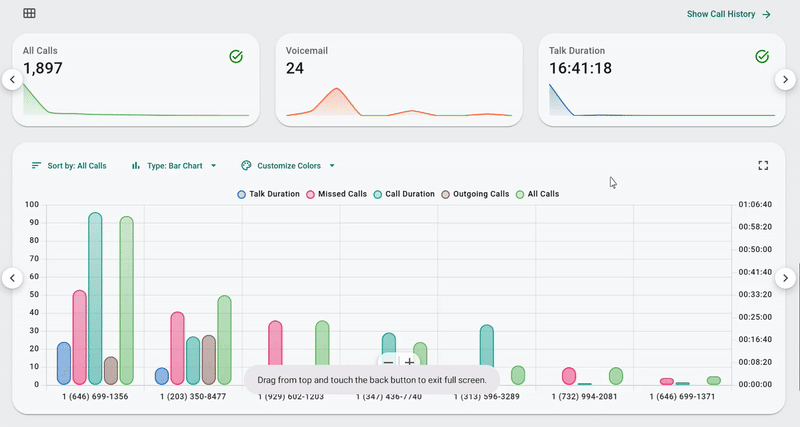Click Talk Duration bar for 1 (203) 350-8477
Image resolution: width=800 pixels, height=427 pixels.
coord(162,376)
